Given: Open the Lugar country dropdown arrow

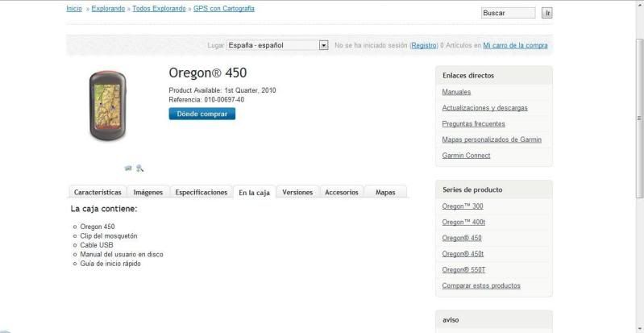Looking at the screenshot, I should [324, 45].
